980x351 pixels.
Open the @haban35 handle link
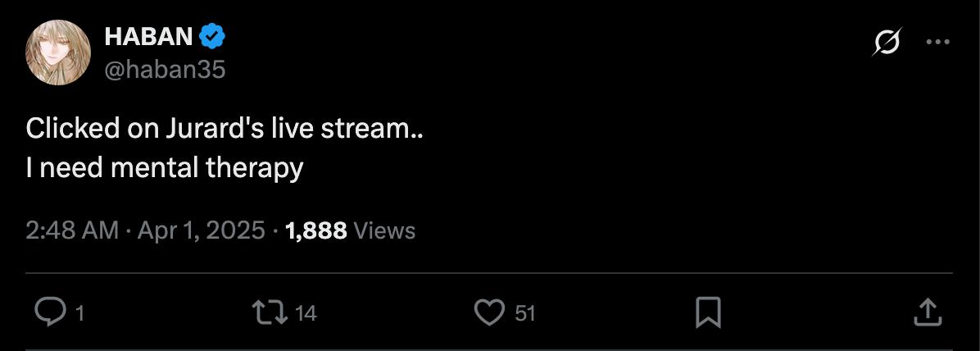tap(165, 71)
